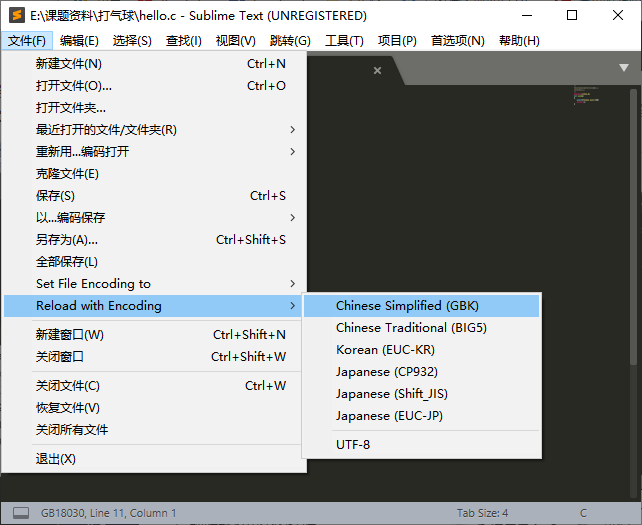The height and width of the screenshot is (525, 642).
Task: Reload with Korean (EUC-KR) encoding
Action: tap(421, 350)
